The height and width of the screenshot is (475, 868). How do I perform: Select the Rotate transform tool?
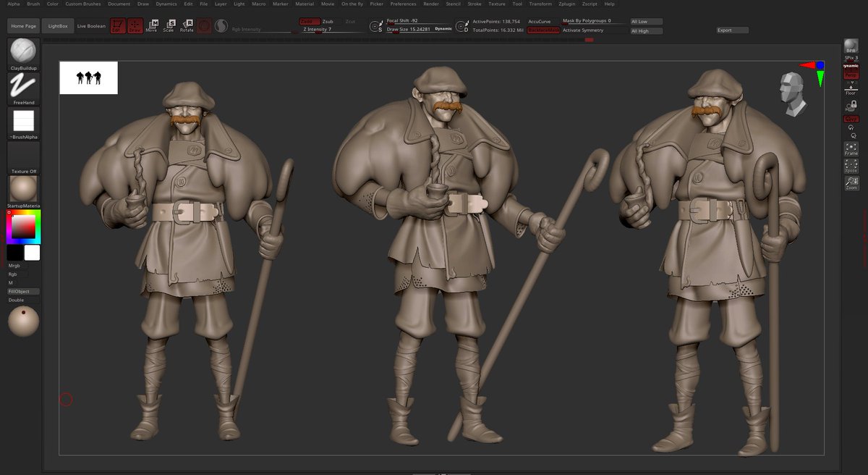tap(187, 26)
